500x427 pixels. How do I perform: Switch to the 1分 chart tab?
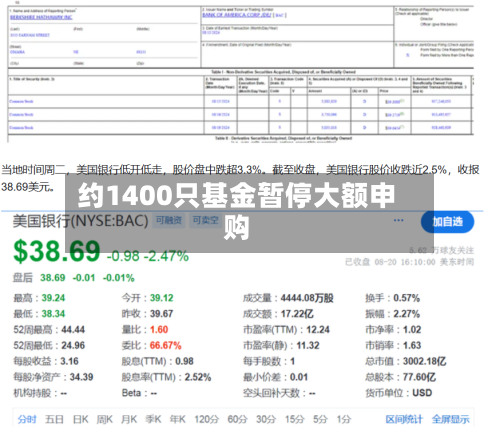(x=344, y=419)
